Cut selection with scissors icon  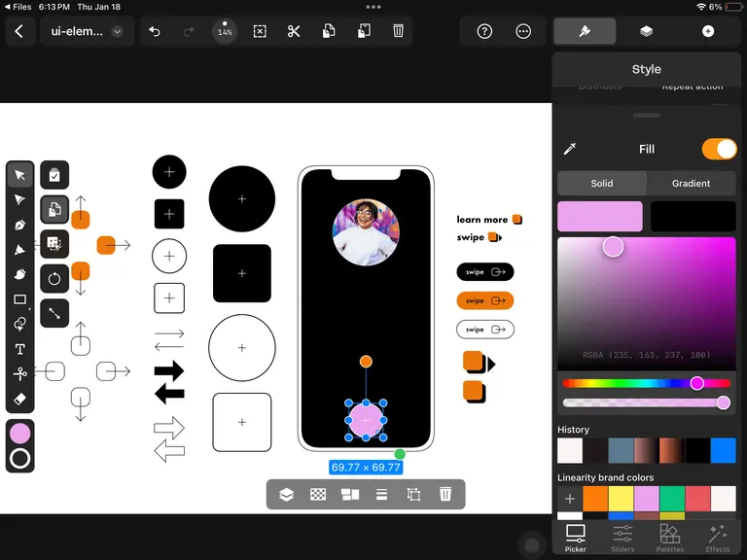[294, 31]
